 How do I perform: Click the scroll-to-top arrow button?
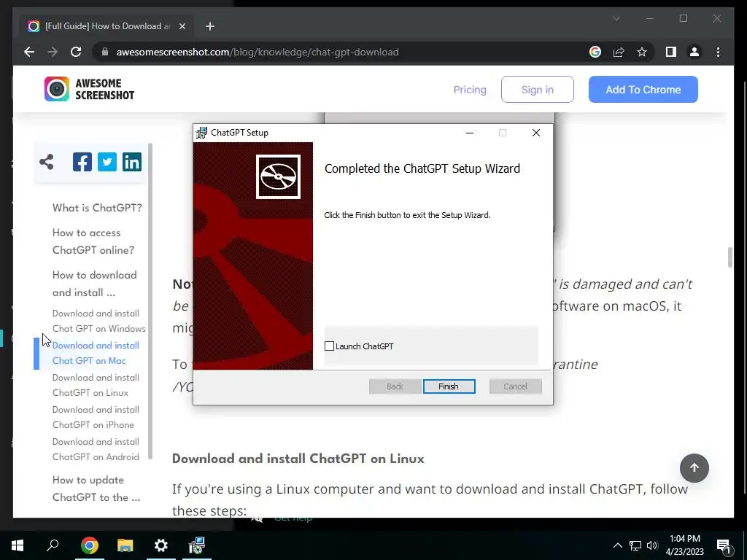694,468
